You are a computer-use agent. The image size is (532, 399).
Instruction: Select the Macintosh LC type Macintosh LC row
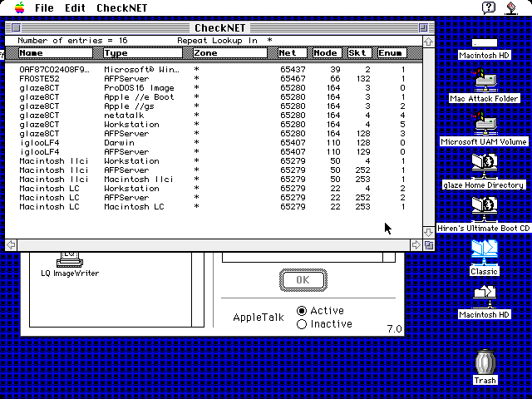213,207
